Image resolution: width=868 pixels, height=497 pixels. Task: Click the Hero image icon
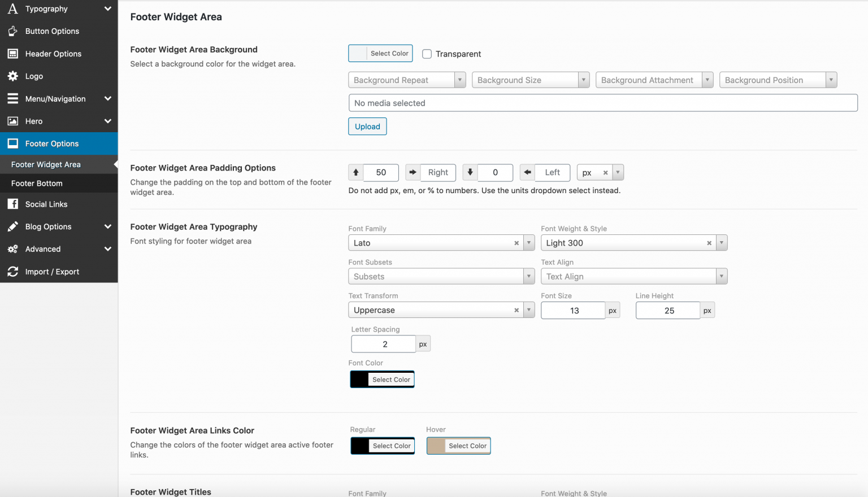pyautogui.click(x=12, y=121)
